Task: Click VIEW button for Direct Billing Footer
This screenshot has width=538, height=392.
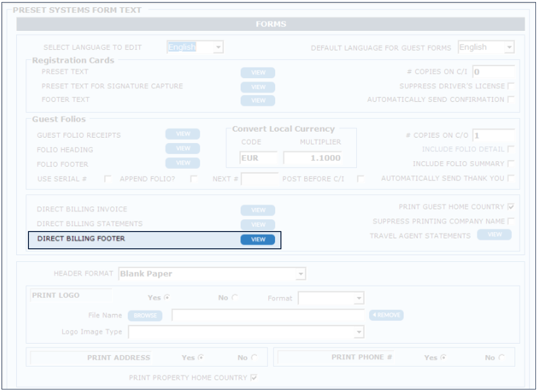Action: coord(258,240)
